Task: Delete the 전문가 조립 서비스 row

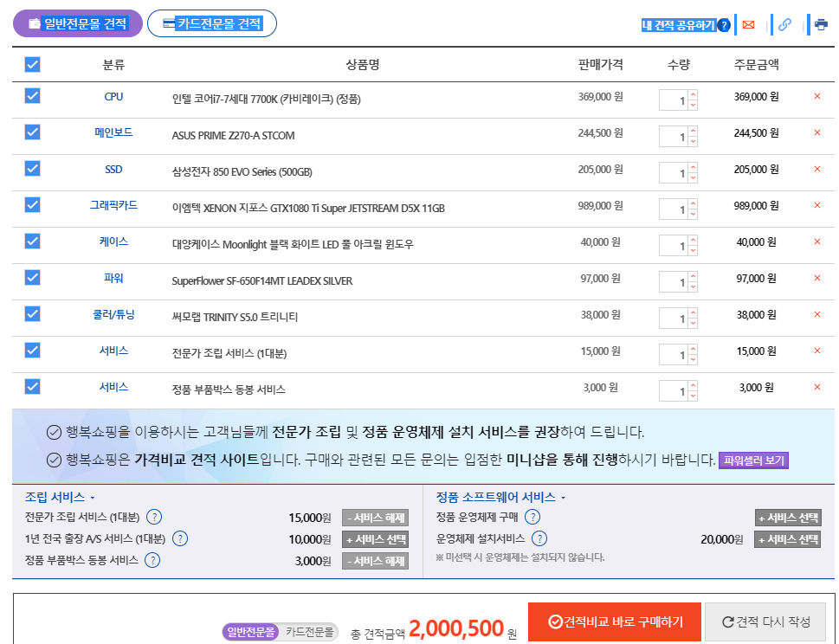Action: (x=817, y=351)
